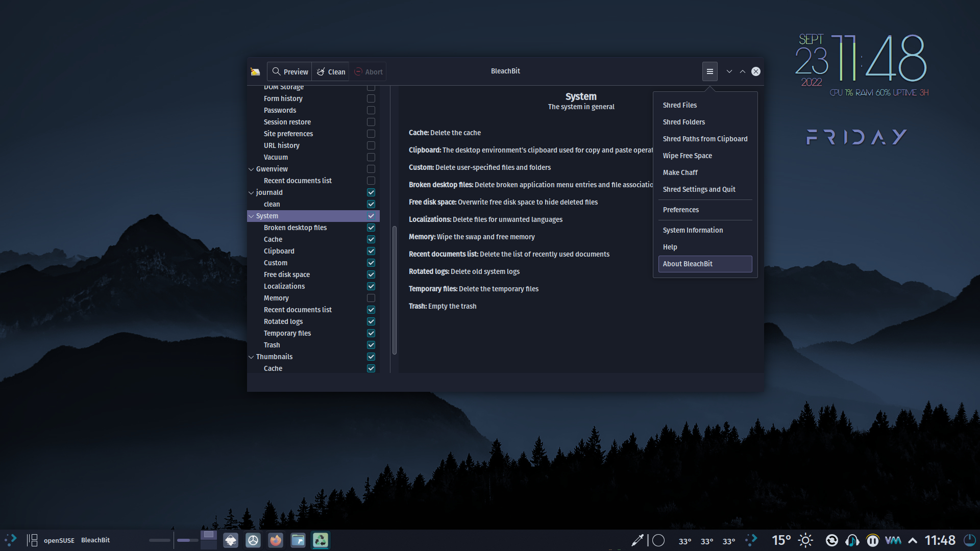The height and width of the screenshot is (551, 980).
Task: Uncheck the Trash checkbox
Action: tap(371, 345)
